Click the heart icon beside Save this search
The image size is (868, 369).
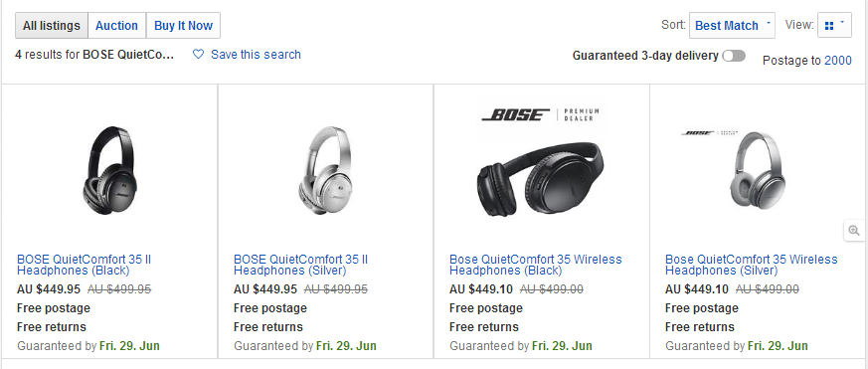(198, 55)
